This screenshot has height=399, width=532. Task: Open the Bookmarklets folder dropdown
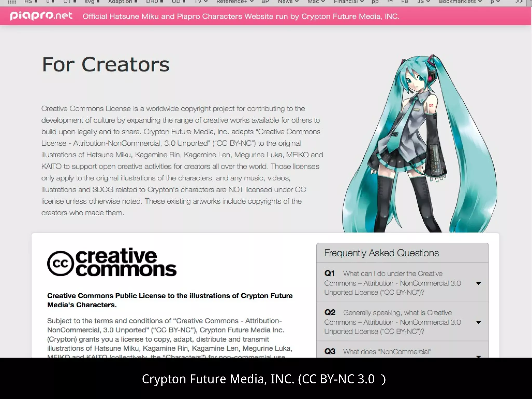(460, 2)
